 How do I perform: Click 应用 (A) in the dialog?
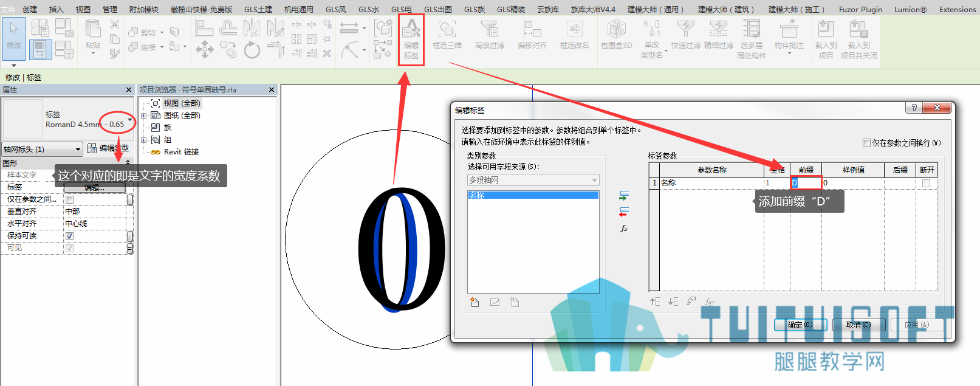(917, 325)
